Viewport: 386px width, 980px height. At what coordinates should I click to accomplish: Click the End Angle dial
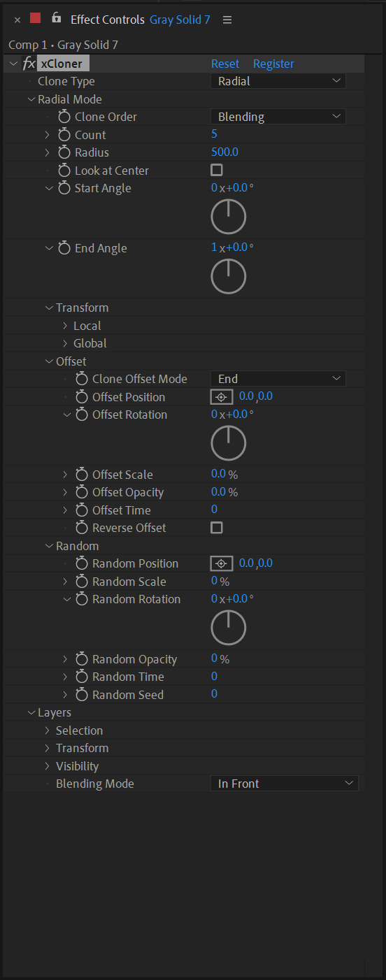point(229,277)
